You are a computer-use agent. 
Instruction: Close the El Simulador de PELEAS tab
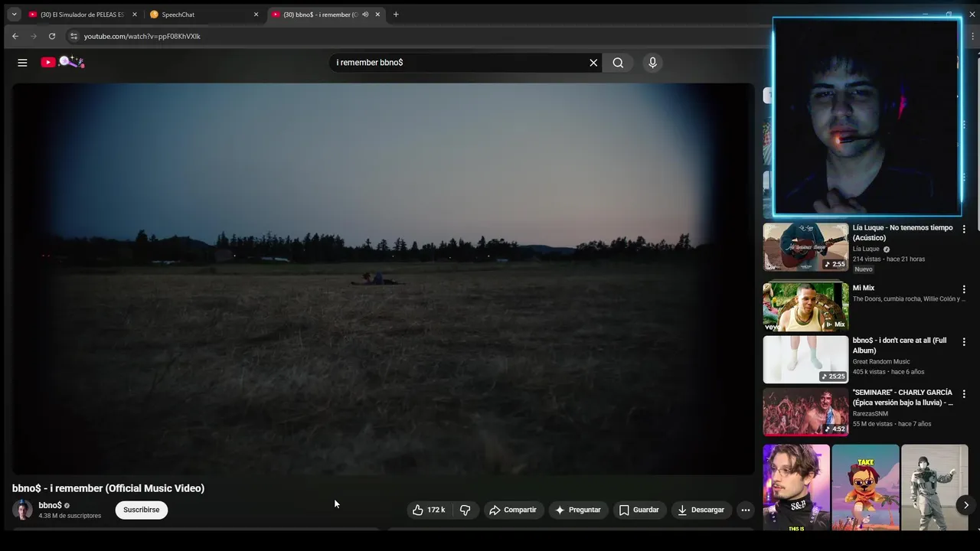[135, 15]
